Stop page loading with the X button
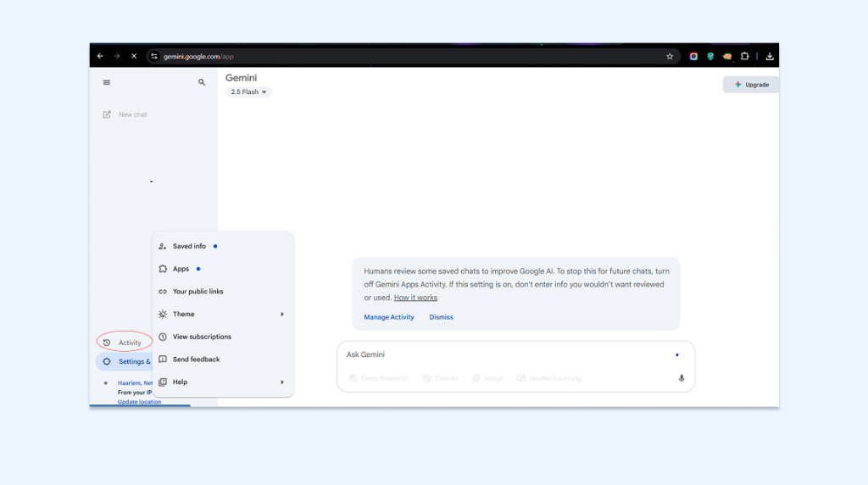Viewport: 868px width, 485px height. pos(134,56)
